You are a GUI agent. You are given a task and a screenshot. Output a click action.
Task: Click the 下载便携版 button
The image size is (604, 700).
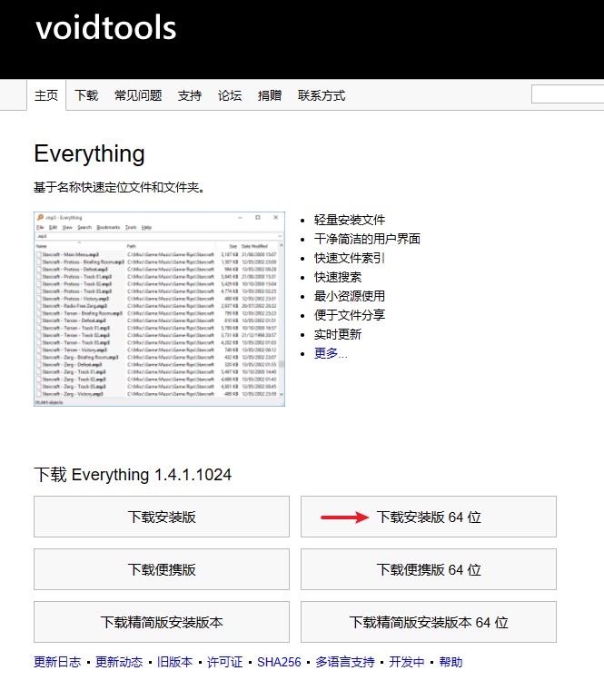click(162, 570)
